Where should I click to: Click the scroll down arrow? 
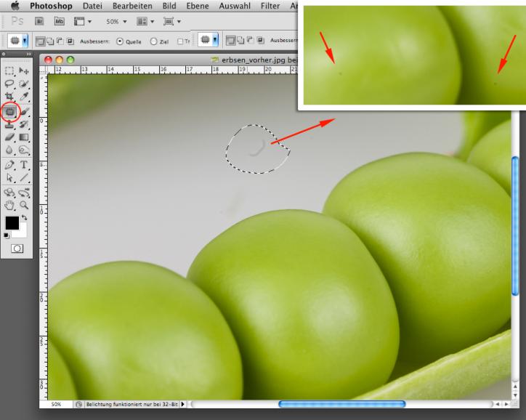coord(515,395)
